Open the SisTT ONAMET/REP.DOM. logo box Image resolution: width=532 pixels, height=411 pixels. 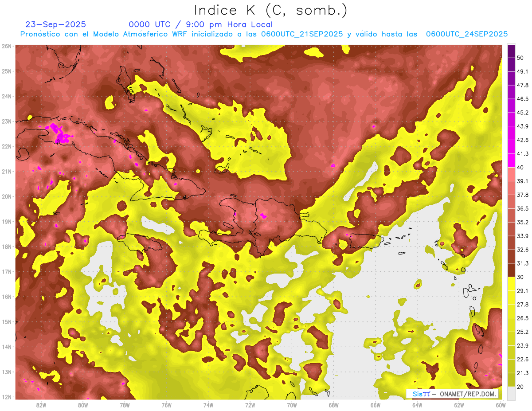452,394
